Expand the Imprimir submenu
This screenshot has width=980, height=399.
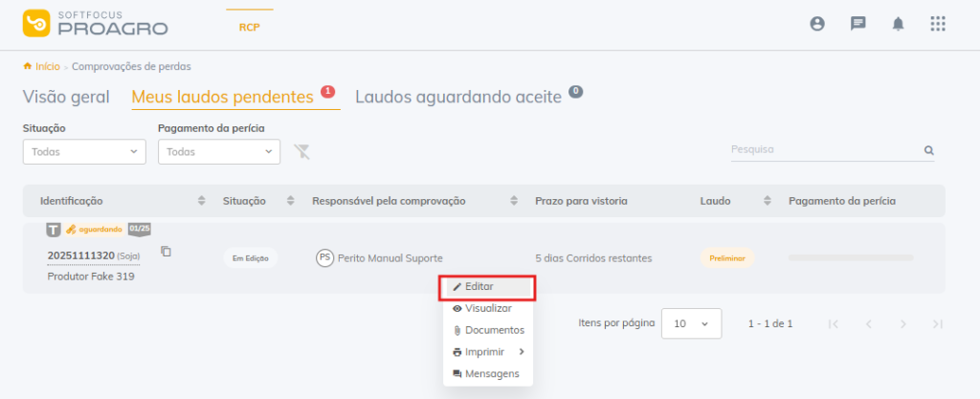click(488, 351)
